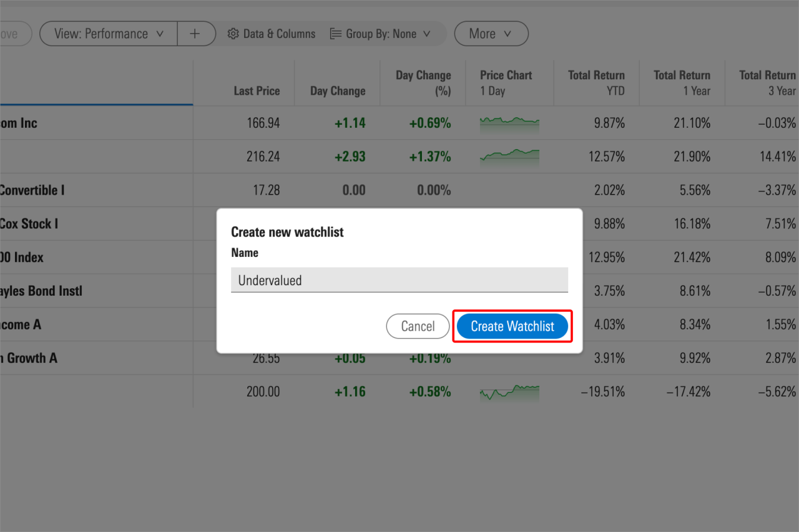Viewport: 799px width, 532px height.
Task: Click the 1 Day price chart sparkline for the first row
Action: [x=509, y=123]
